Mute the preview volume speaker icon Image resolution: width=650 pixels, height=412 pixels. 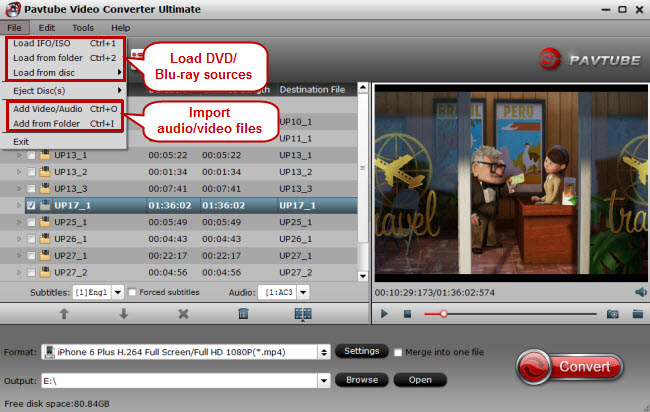click(641, 292)
